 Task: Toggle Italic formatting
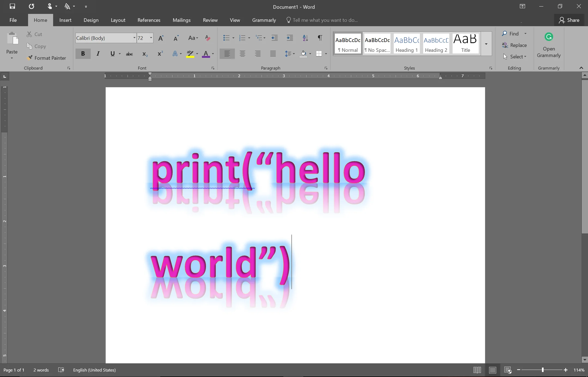[98, 54]
